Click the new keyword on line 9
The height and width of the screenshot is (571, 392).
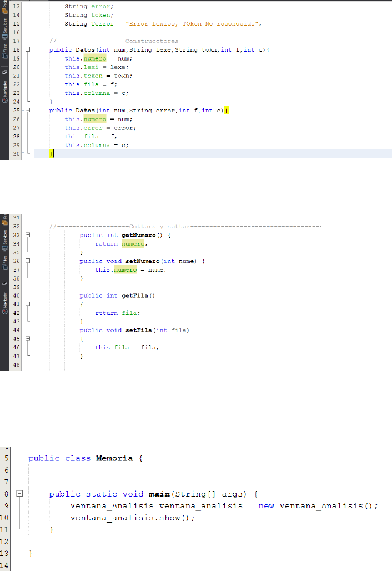(266, 506)
